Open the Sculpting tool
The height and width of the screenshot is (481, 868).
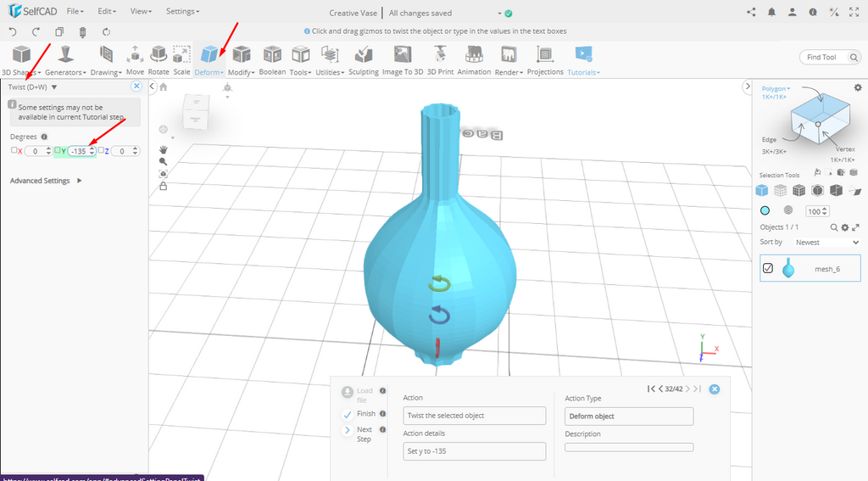363,60
